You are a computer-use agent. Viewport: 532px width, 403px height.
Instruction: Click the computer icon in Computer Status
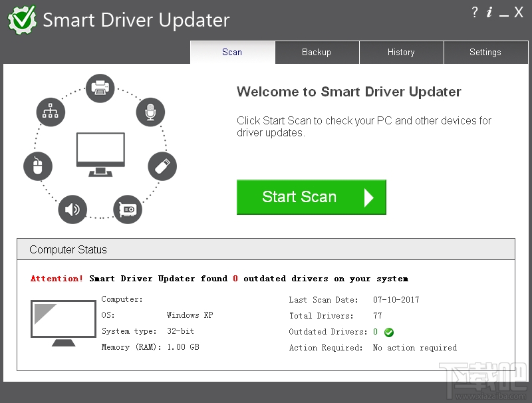(x=63, y=321)
